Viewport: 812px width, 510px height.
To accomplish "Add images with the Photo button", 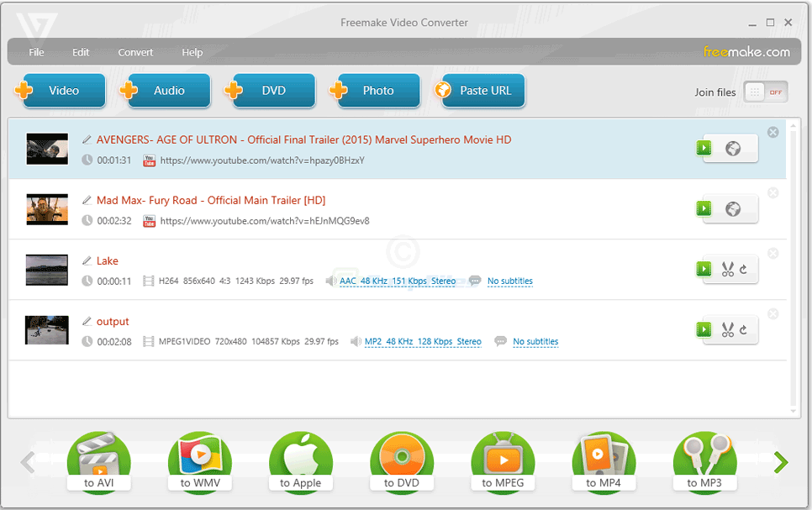I will click(x=375, y=91).
